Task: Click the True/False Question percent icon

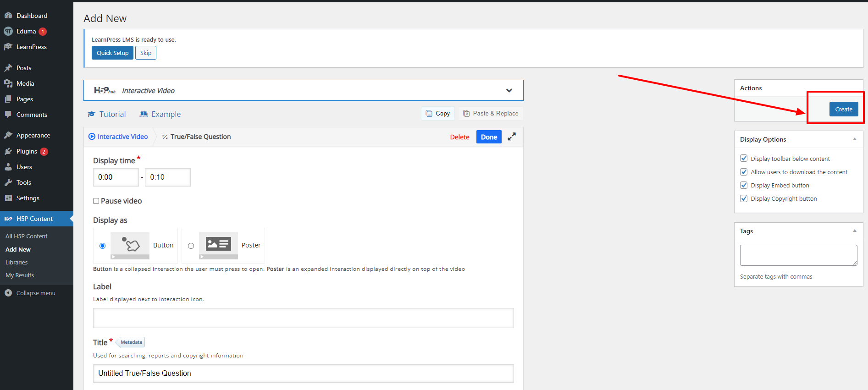Action: (165, 137)
